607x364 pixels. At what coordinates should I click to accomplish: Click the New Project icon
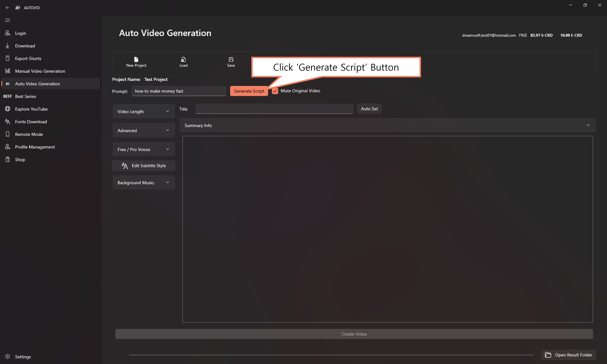click(136, 59)
